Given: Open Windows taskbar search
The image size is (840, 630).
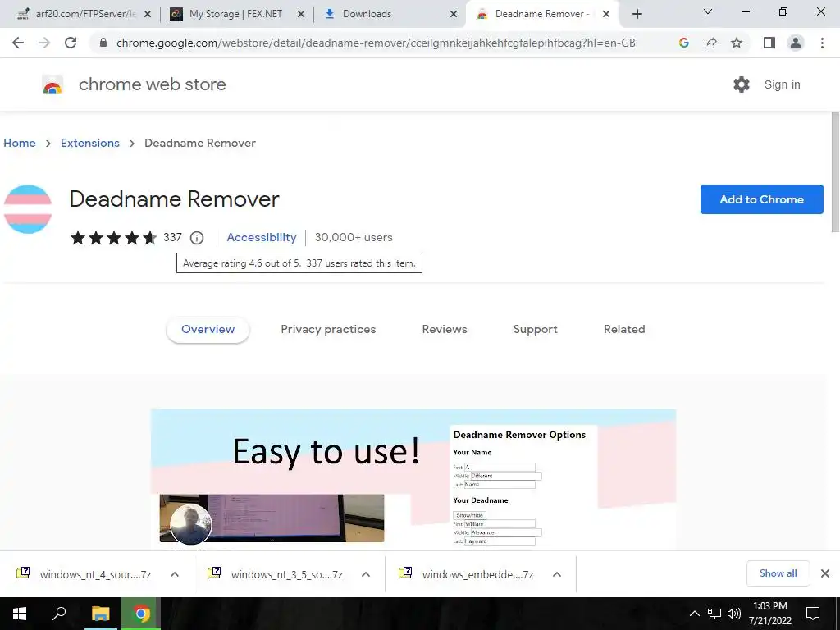Looking at the screenshot, I should (59, 614).
